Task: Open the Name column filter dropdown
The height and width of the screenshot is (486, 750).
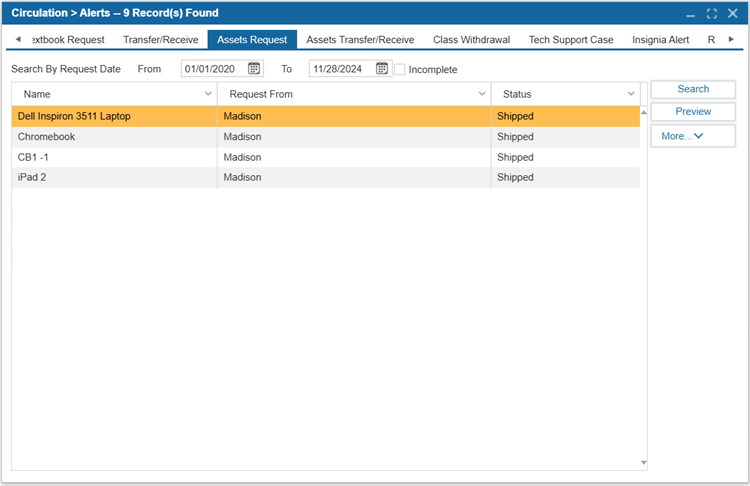Action: click(208, 94)
